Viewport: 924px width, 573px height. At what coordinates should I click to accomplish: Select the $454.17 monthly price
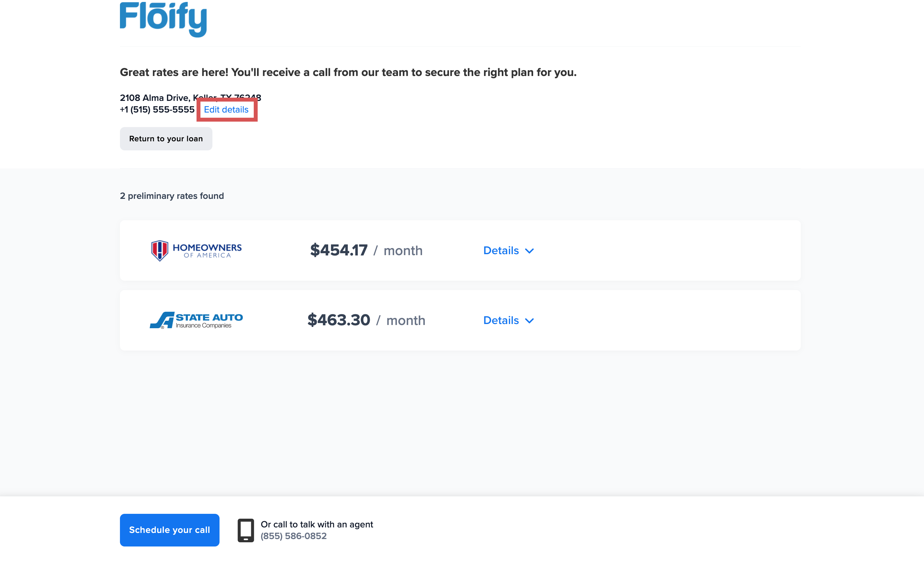(x=339, y=251)
